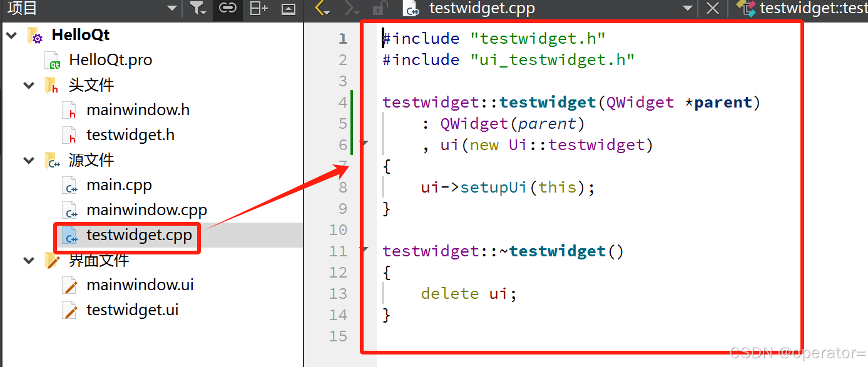Click the 界面文件 forms folder icon
The image size is (868, 367).
[52, 261]
